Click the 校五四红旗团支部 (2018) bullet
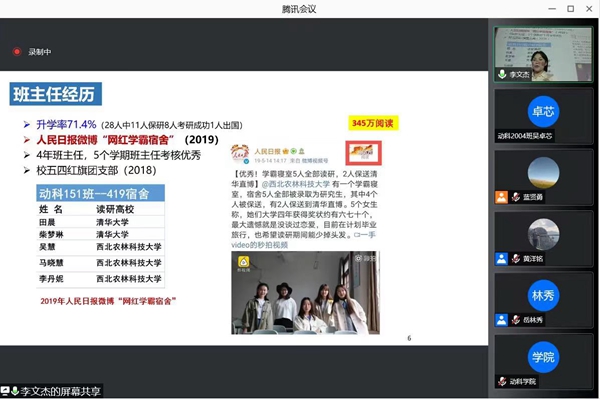Screen dimensions: 600x399 coord(96,171)
